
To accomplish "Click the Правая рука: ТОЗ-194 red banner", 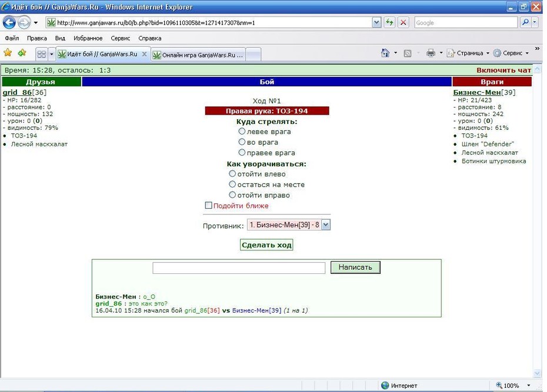I will click(267, 111).
